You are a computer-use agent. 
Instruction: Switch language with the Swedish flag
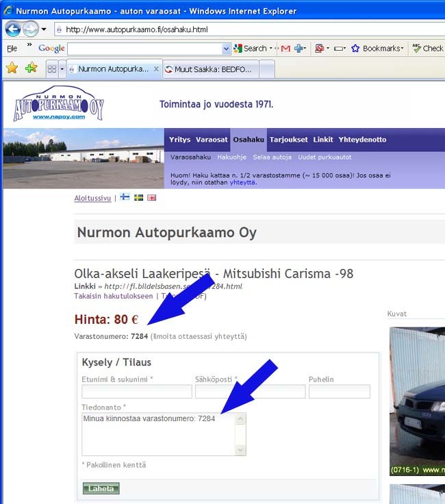coord(138,197)
